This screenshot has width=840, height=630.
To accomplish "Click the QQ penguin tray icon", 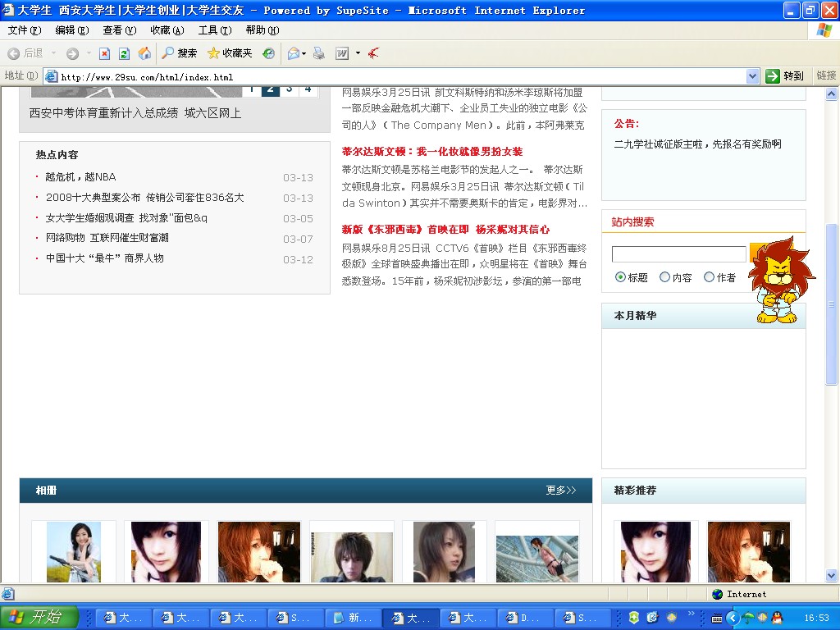I will [x=778, y=618].
